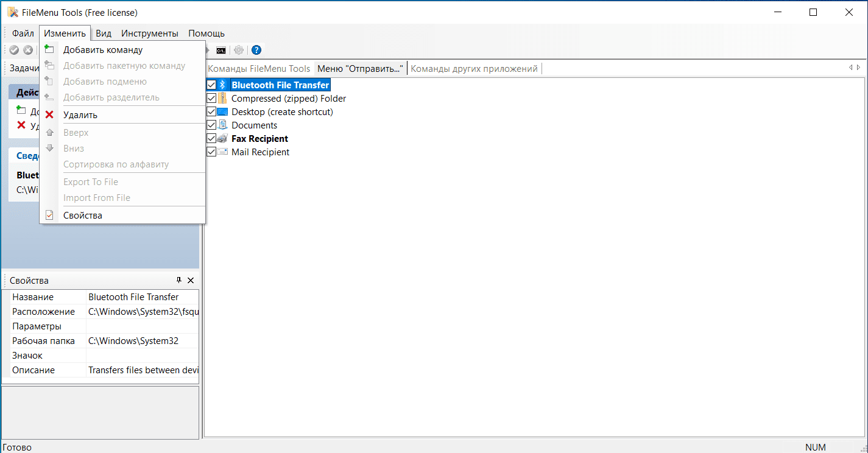Click the Расположение property label
The image size is (868, 453).
43,312
